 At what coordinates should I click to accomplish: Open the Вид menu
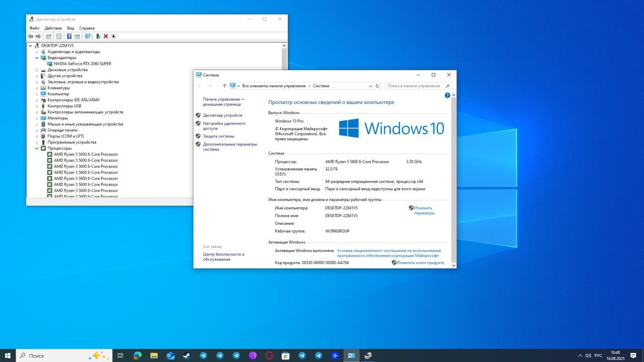tap(70, 28)
